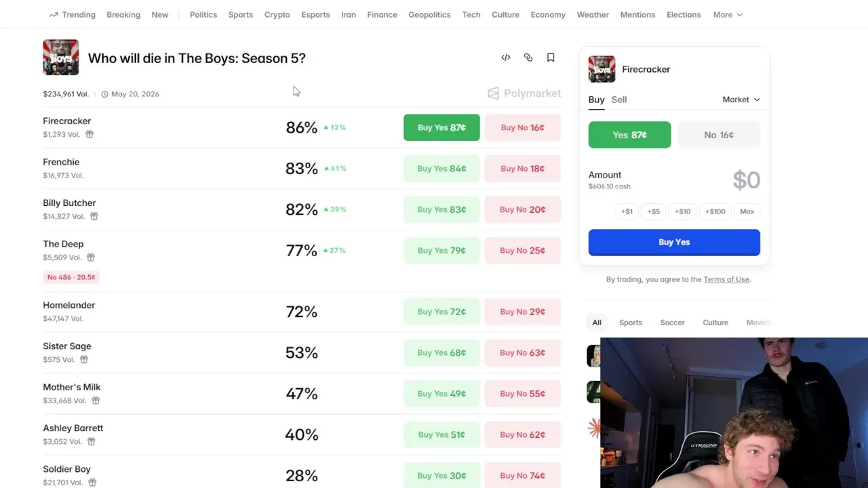Click the gift icon under Soldier Boy

[x=92, y=483]
